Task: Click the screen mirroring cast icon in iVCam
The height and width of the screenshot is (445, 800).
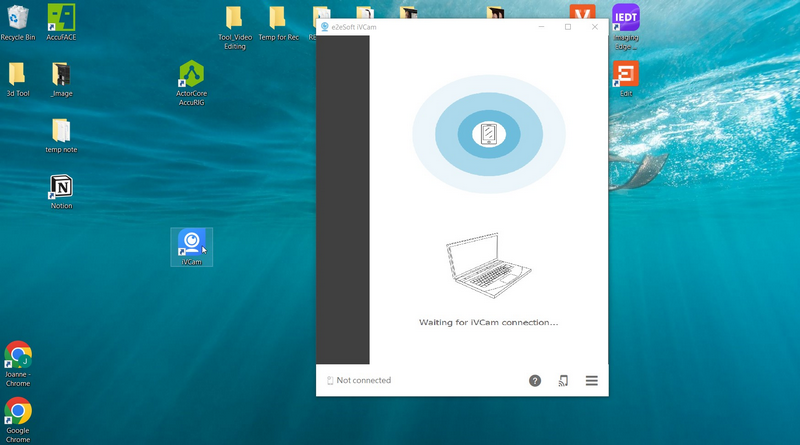Action: (563, 381)
